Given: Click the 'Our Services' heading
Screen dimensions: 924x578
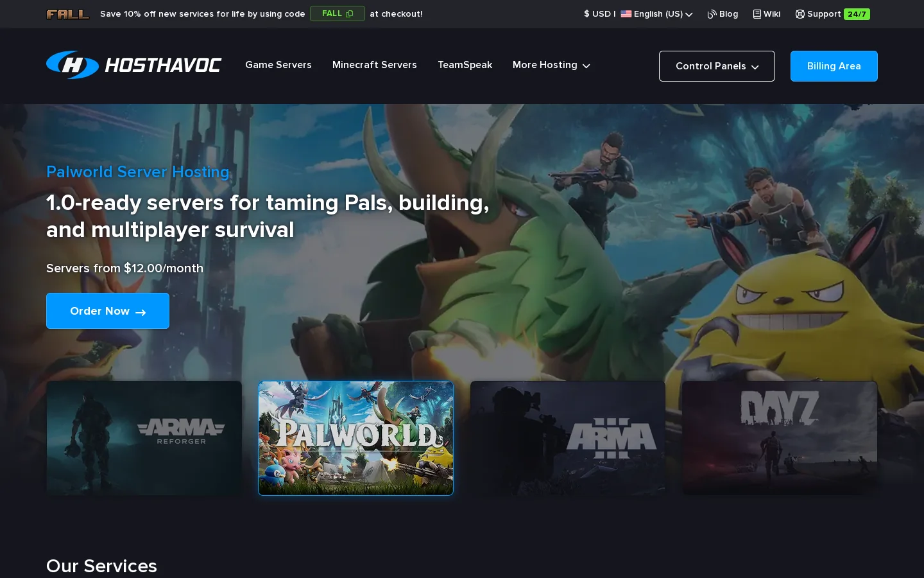Looking at the screenshot, I should (x=101, y=566).
